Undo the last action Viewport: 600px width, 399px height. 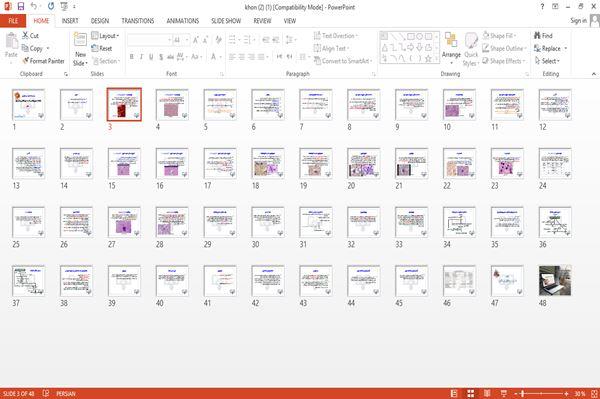(34, 7)
